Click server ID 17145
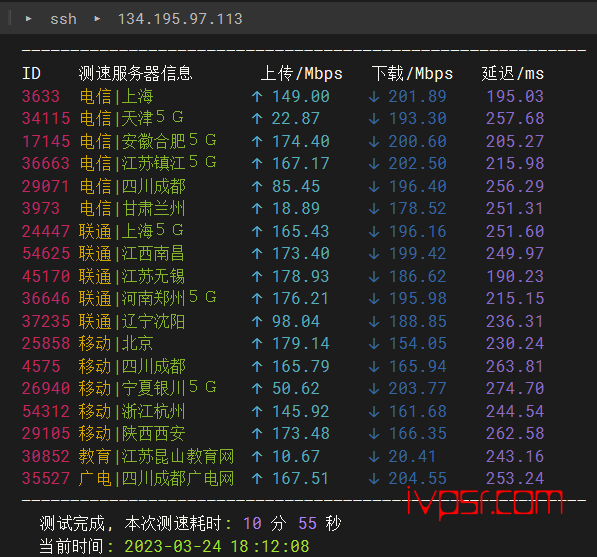Image resolution: width=597 pixels, height=557 pixels. (x=46, y=141)
